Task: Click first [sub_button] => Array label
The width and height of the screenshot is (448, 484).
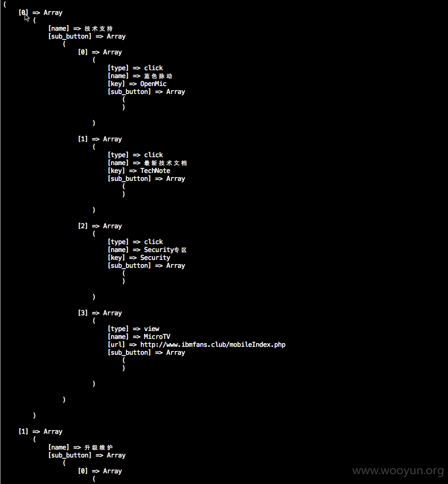Action: coord(87,36)
